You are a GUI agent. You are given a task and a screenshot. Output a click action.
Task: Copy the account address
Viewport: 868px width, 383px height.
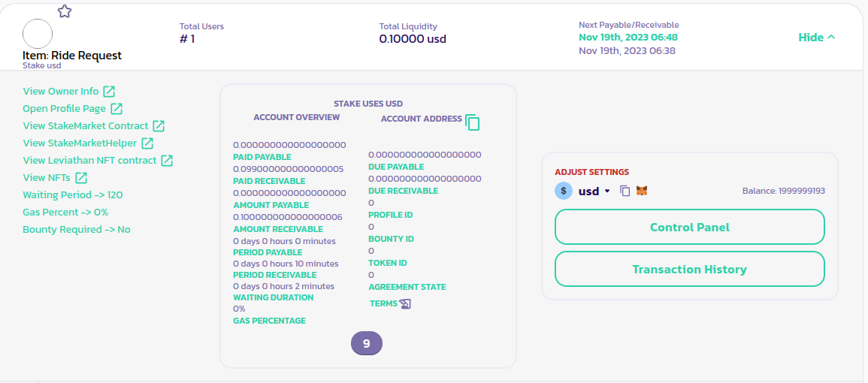coord(473,122)
